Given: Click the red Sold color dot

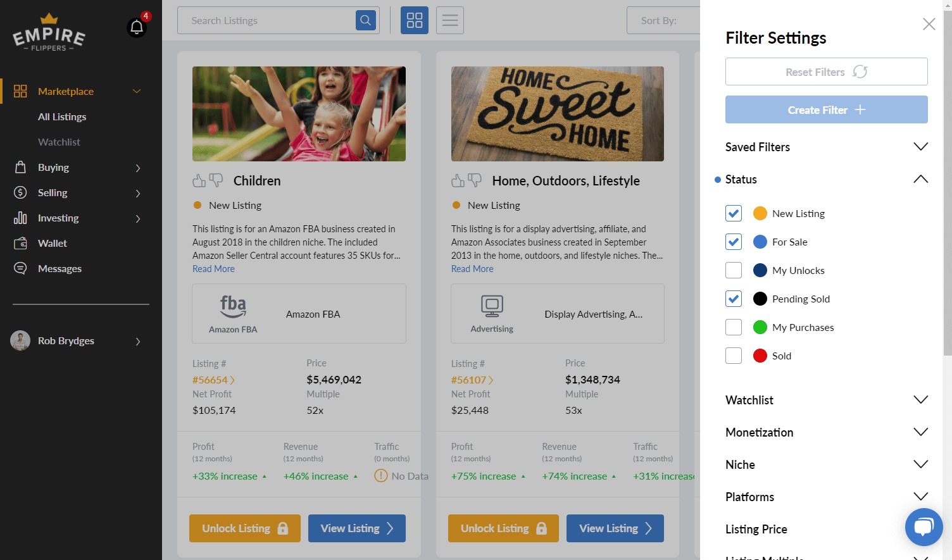Looking at the screenshot, I should click(760, 356).
